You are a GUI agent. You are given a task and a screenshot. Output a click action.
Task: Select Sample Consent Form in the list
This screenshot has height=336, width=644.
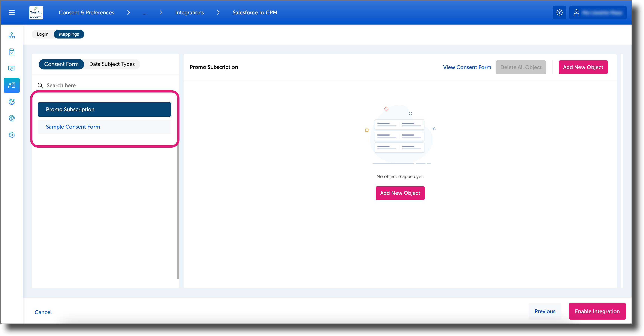pyautogui.click(x=104, y=127)
